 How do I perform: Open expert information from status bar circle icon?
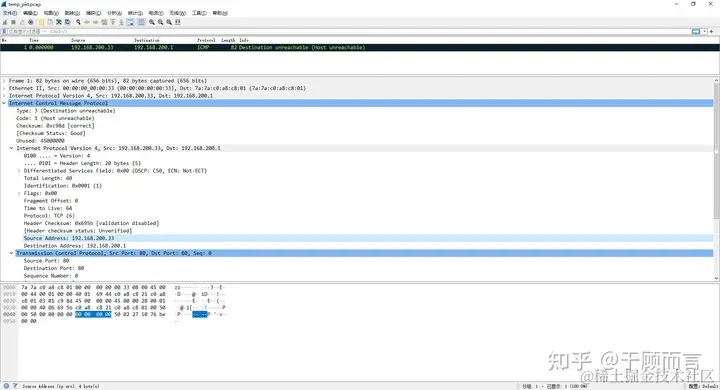click(x=6, y=386)
